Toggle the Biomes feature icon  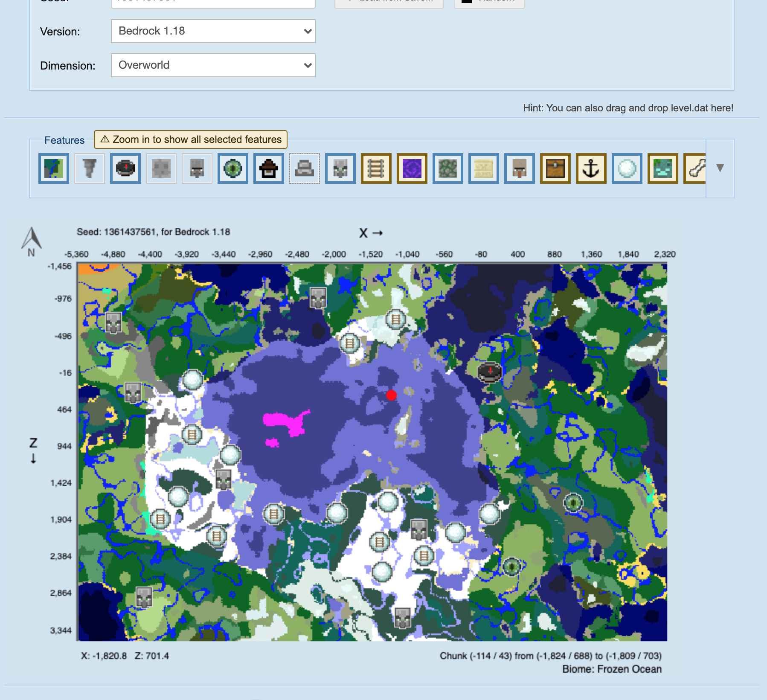click(54, 168)
